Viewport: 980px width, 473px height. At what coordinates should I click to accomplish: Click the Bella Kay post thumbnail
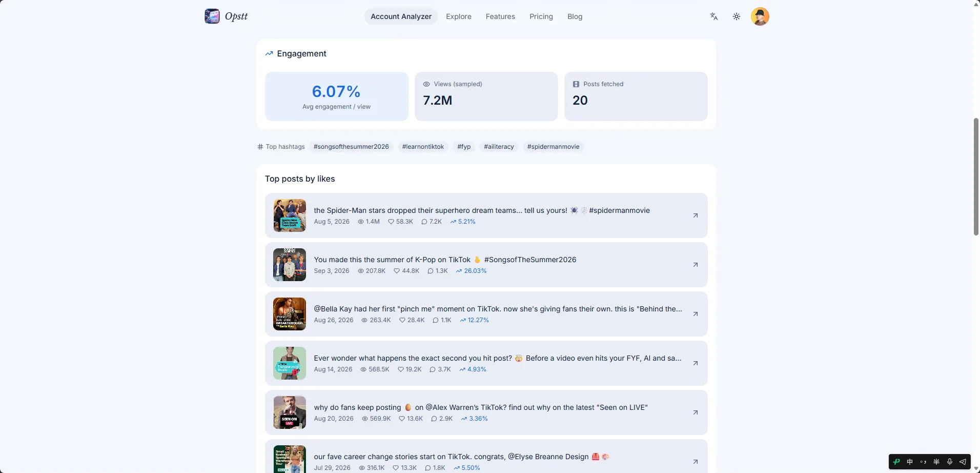pos(290,314)
